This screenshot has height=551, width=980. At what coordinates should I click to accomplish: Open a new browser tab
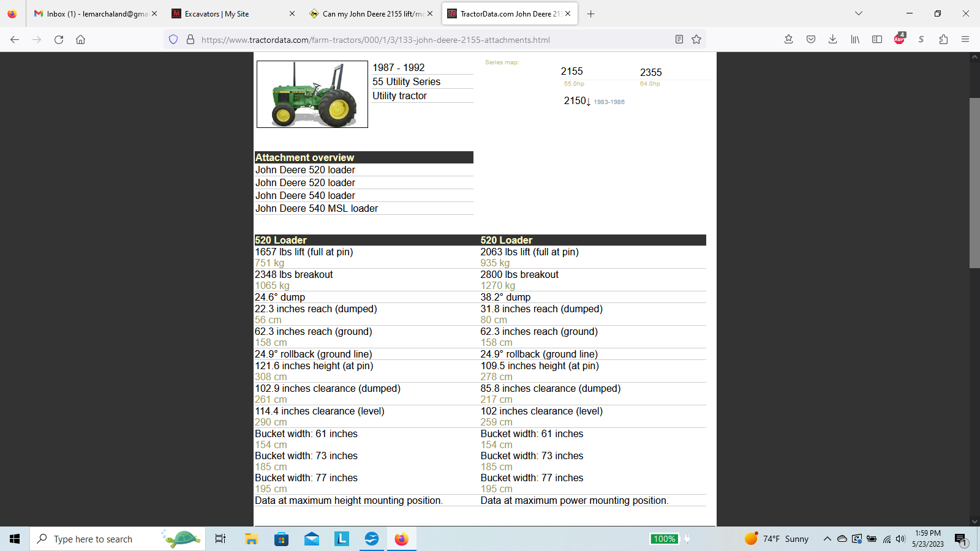click(590, 13)
